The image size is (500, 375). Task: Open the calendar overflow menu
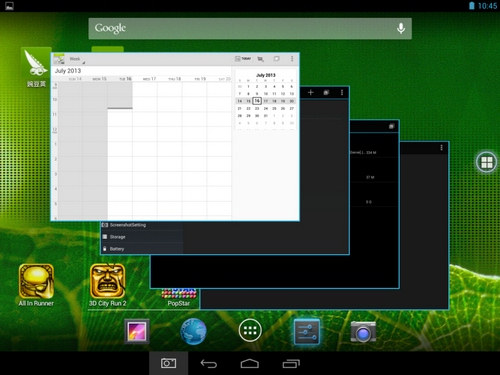(292, 59)
